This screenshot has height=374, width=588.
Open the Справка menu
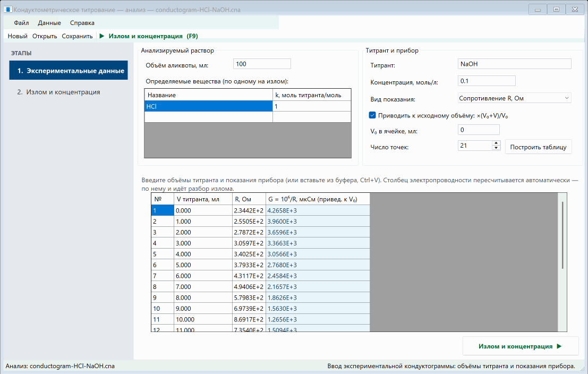pyautogui.click(x=82, y=23)
